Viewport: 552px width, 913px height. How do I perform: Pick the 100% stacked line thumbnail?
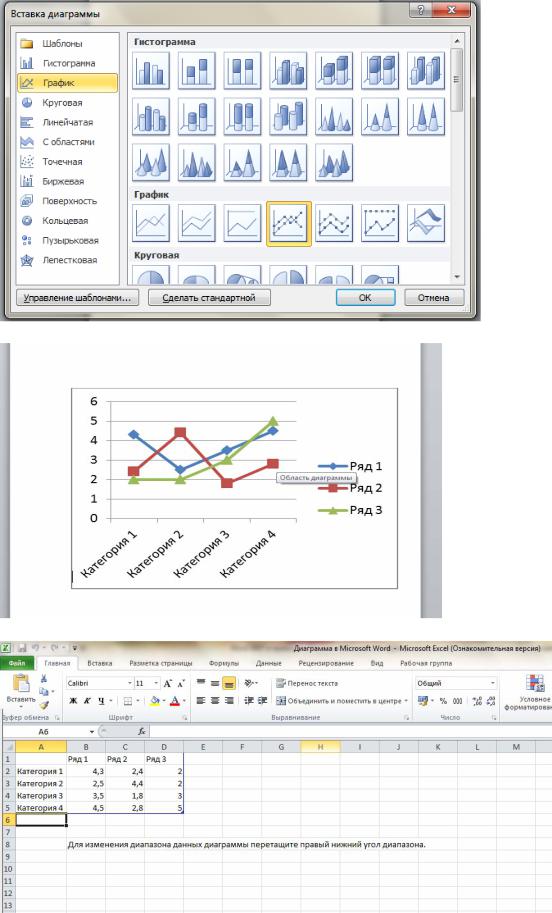242,223
